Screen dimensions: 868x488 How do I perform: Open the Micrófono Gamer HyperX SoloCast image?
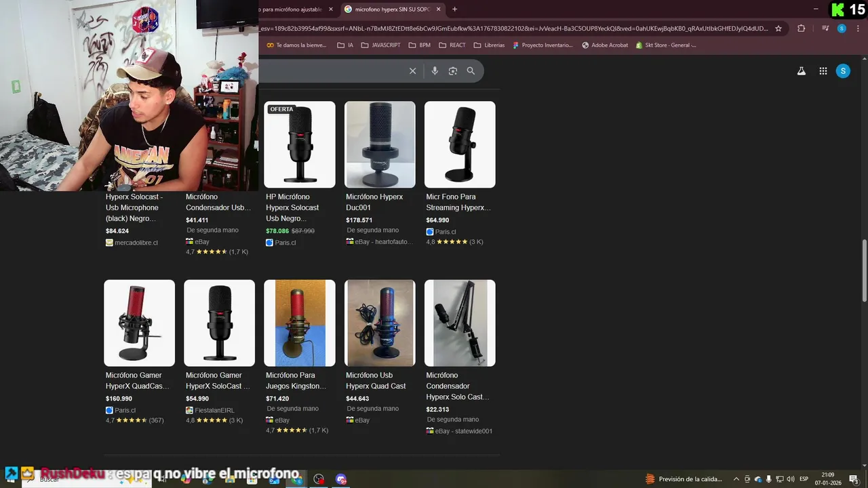(219, 323)
